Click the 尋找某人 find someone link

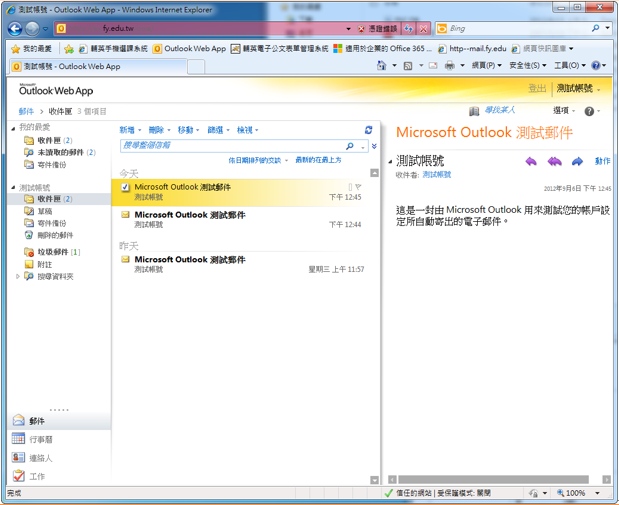tap(500, 110)
